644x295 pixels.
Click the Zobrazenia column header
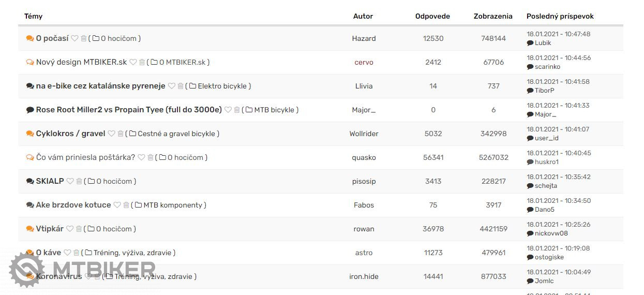(x=493, y=16)
